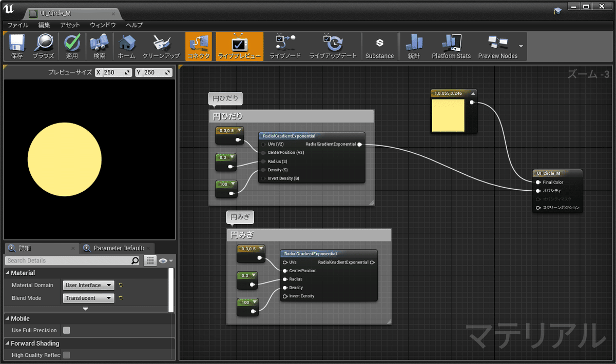Click the property matrix grid icon
616x364 pixels.
tap(150, 261)
